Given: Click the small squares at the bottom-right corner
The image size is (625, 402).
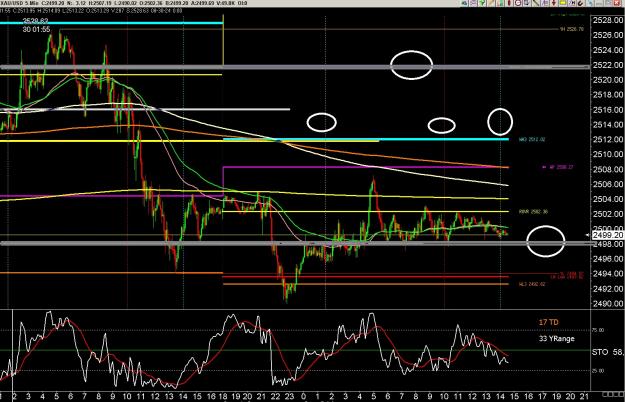Looking at the screenshot, I should 613,395.
